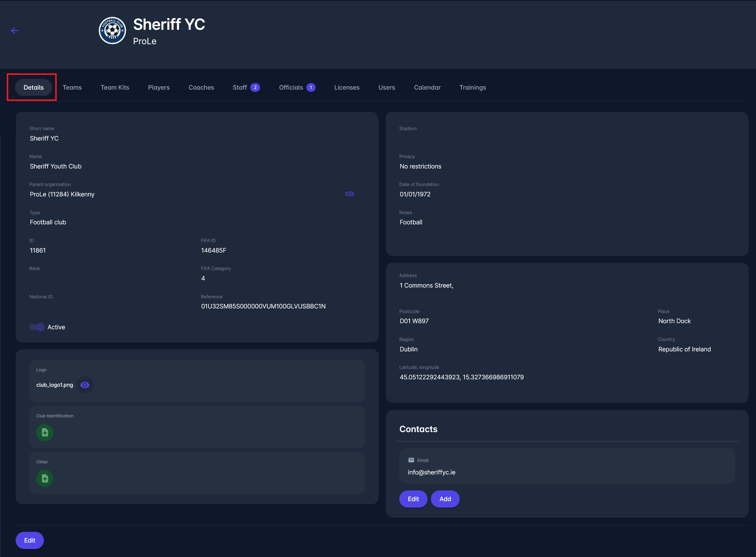
Task: Open the parent organisation link icon
Action: click(x=349, y=194)
